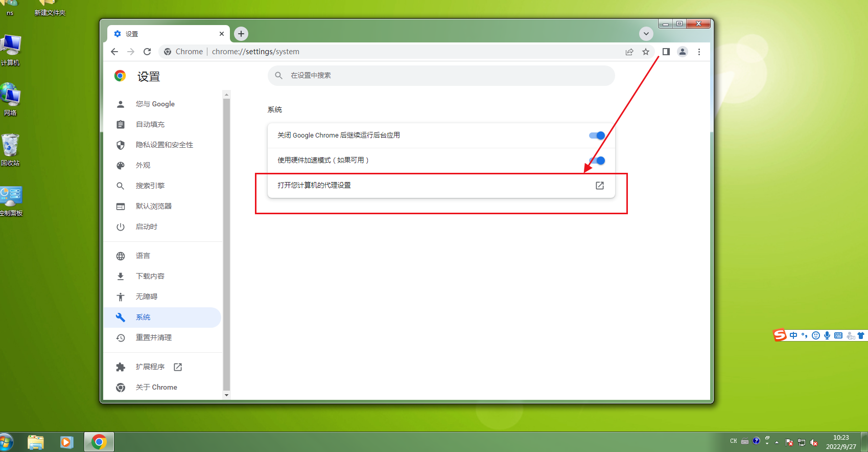
Task: Click tray help question mark icon
Action: pyautogui.click(x=756, y=441)
